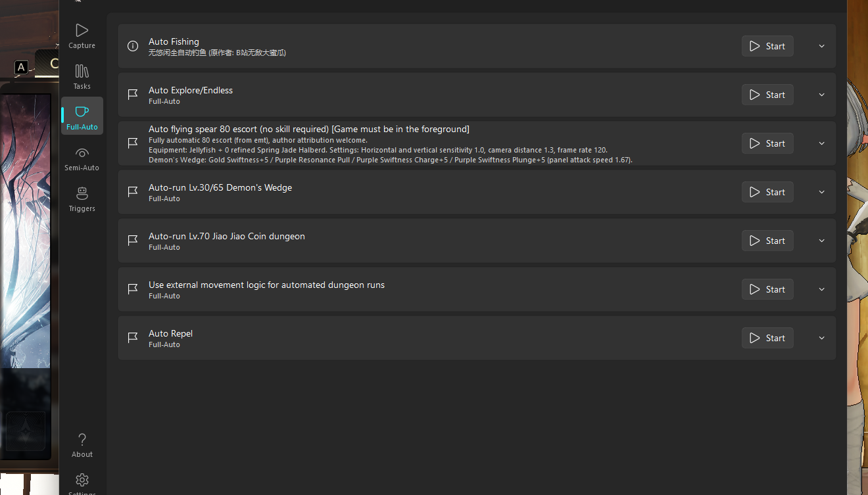Click the Auto Fishing title text

click(174, 41)
